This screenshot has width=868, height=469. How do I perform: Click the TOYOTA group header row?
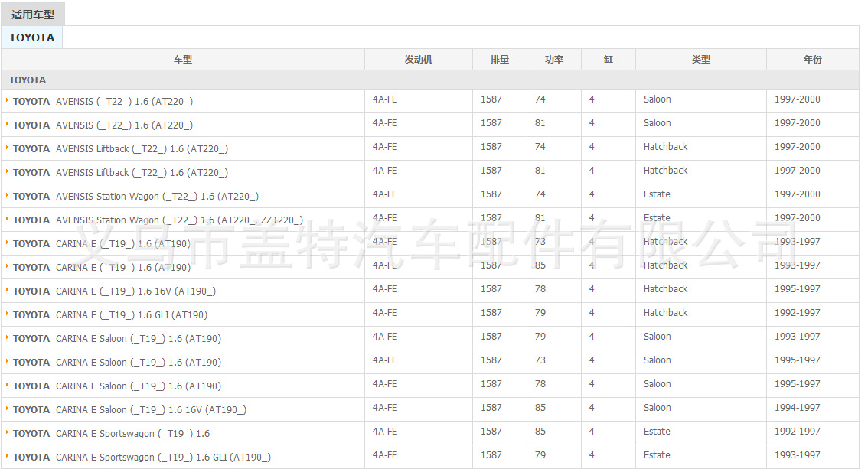(430, 80)
